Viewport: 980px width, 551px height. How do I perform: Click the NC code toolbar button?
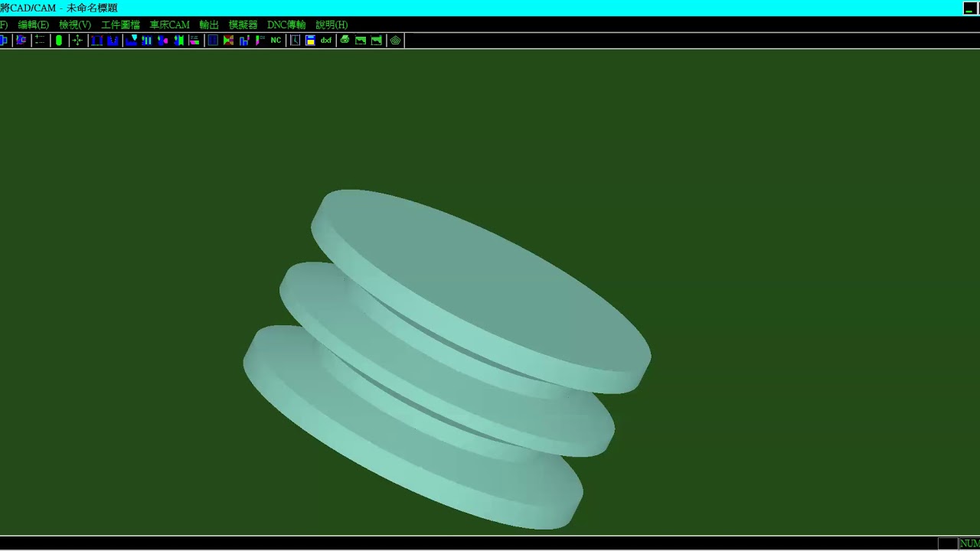[276, 41]
